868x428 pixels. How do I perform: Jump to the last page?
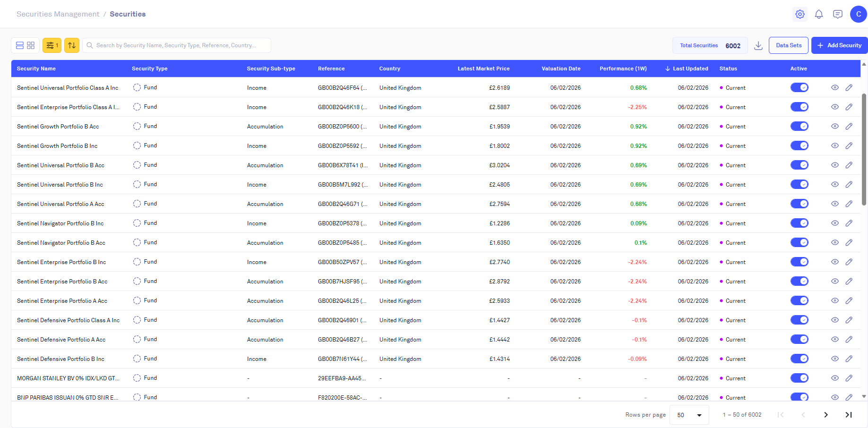tap(849, 415)
